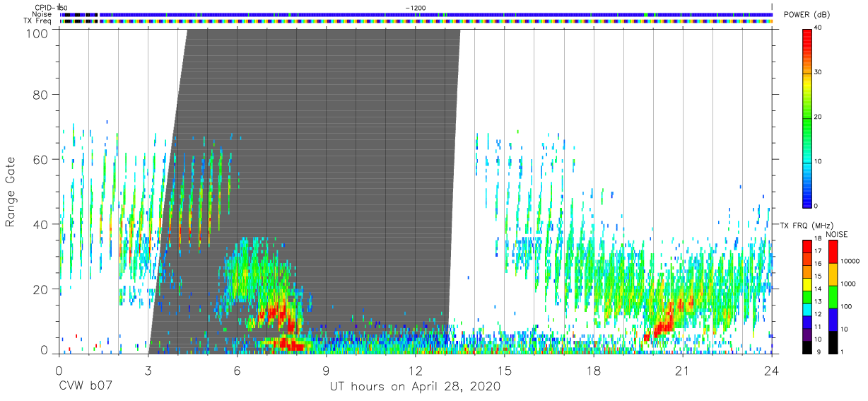Click the 'Noise' row label at top
Screen dimensions: 868x401
point(42,14)
